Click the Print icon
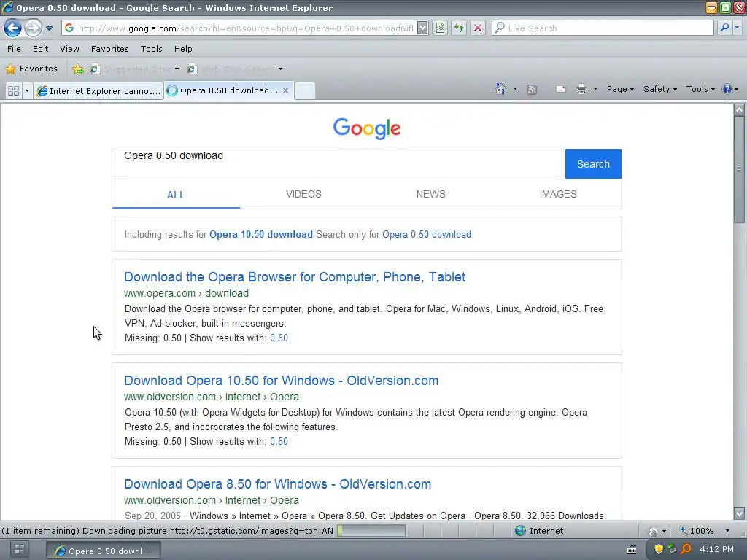This screenshot has height=560, width=747. 581,89
